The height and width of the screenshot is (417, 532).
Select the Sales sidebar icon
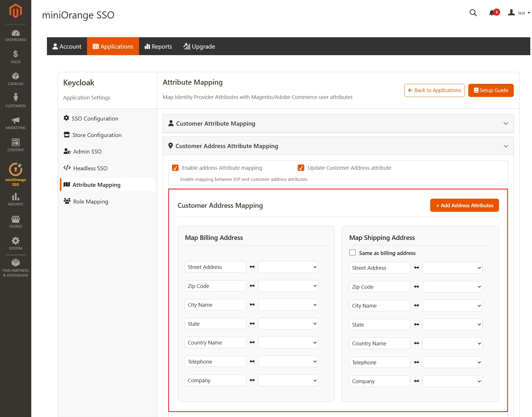(x=15, y=57)
